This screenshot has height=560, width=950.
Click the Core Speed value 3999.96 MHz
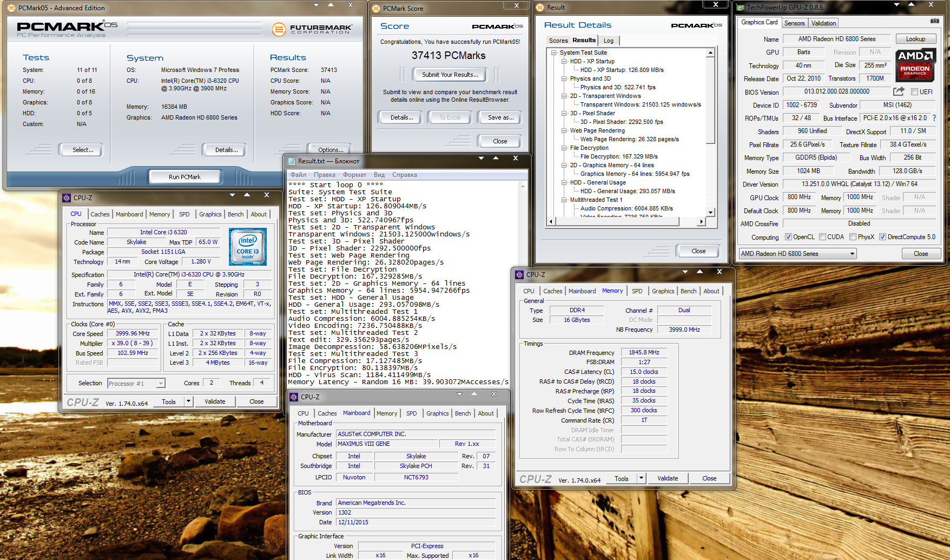point(133,333)
